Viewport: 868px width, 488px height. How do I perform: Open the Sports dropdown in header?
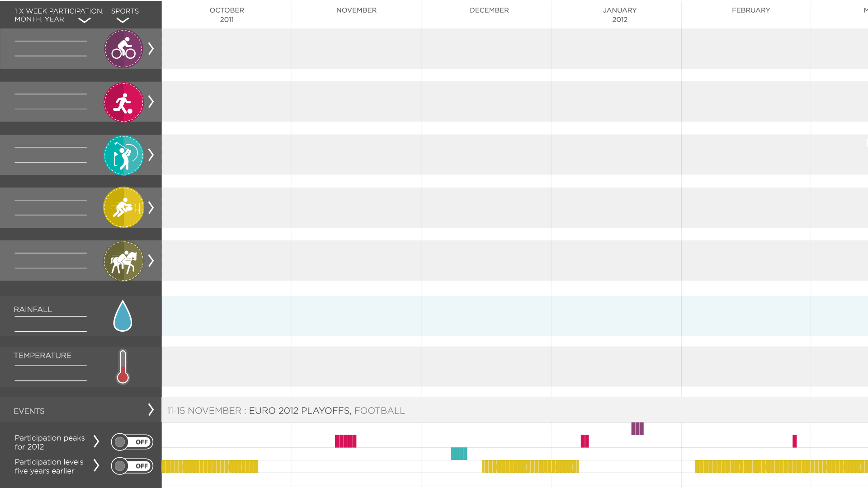tap(123, 20)
